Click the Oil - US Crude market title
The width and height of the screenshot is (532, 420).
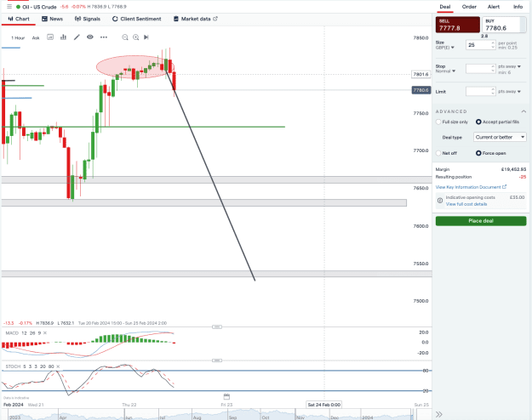coord(39,7)
